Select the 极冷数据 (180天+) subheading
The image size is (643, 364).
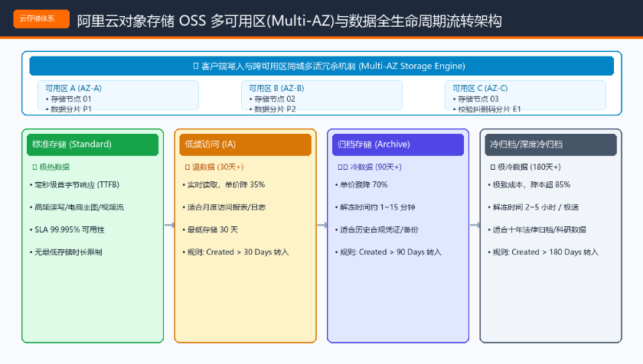coord(525,167)
